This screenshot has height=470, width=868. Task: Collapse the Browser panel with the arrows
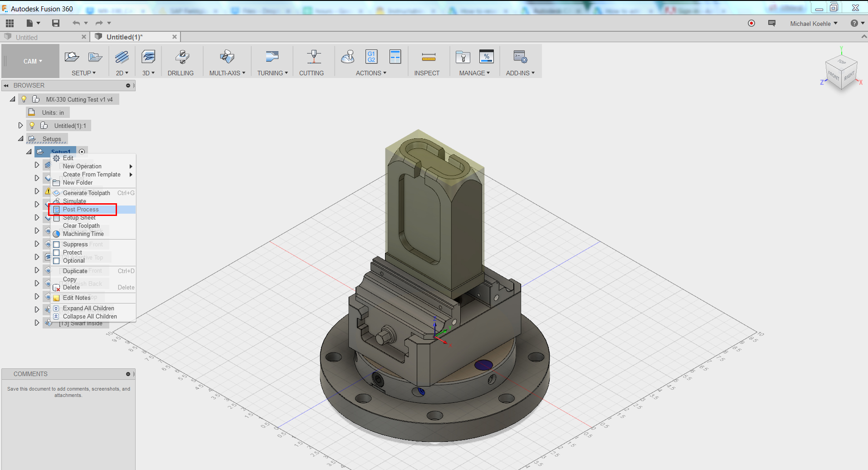pyautogui.click(x=6, y=85)
